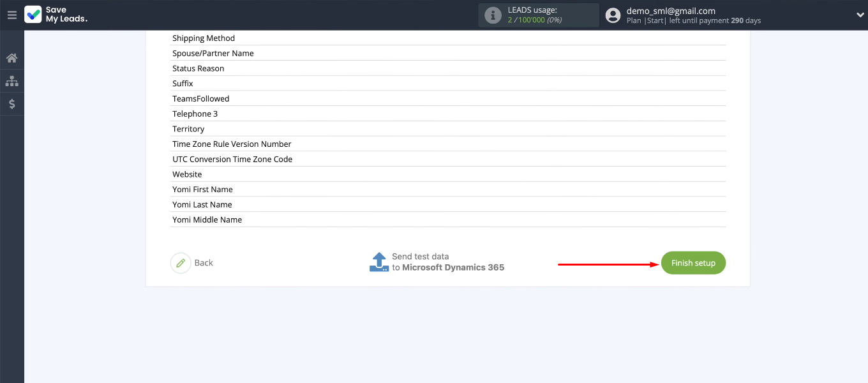Select the Yomi Last Name row
The height and width of the screenshot is (383, 868).
coord(449,204)
